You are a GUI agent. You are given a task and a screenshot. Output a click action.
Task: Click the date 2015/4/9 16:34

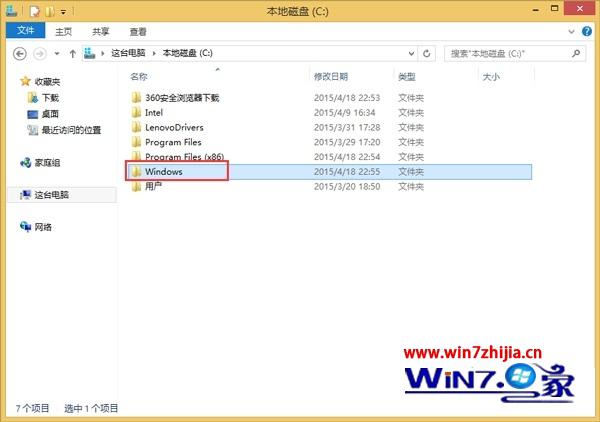tap(344, 112)
